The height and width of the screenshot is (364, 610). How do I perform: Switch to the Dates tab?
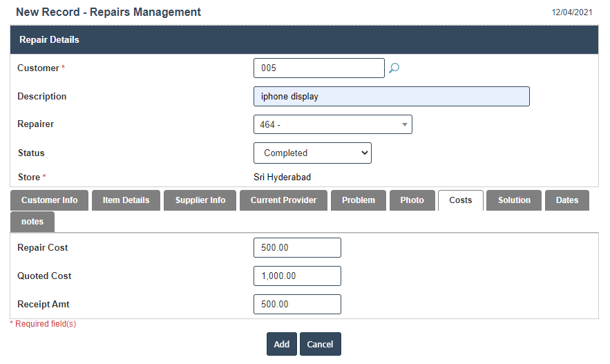pyautogui.click(x=566, y=200)
